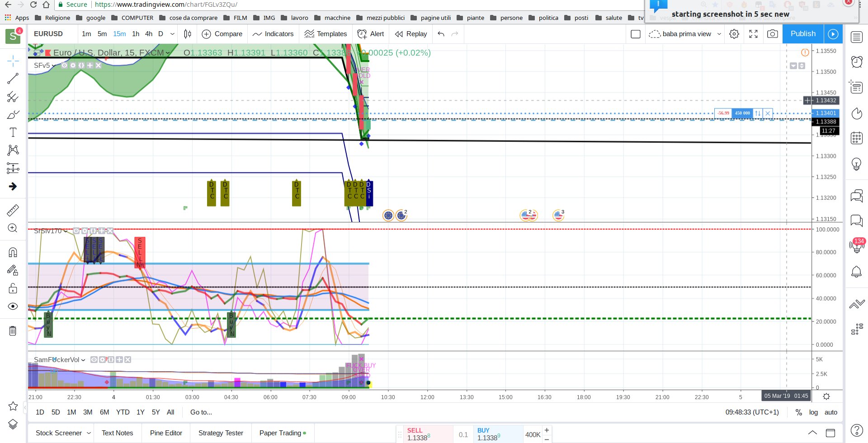
Task: Select the trend line drawing tool
Action: (x=13, y=79)
